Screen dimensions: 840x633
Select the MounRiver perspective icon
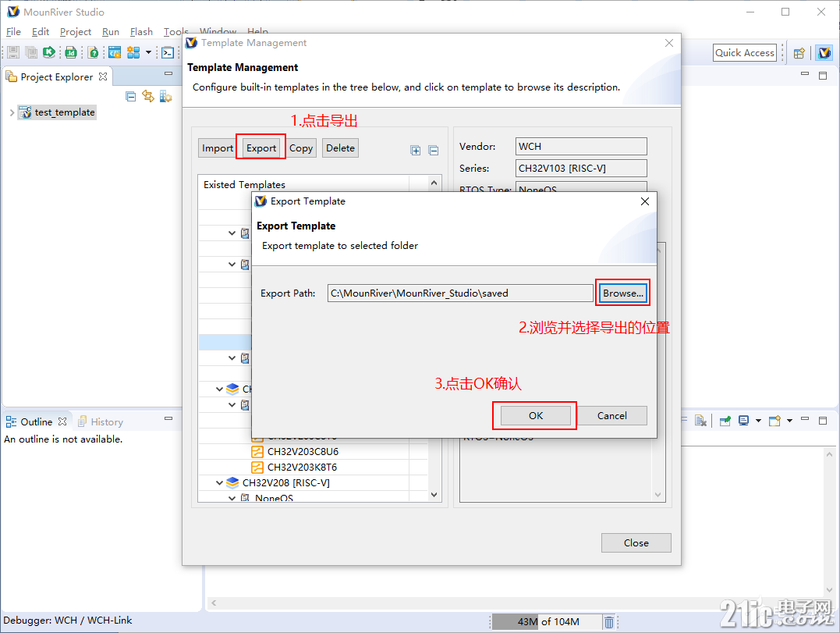[x=824, y=52]
